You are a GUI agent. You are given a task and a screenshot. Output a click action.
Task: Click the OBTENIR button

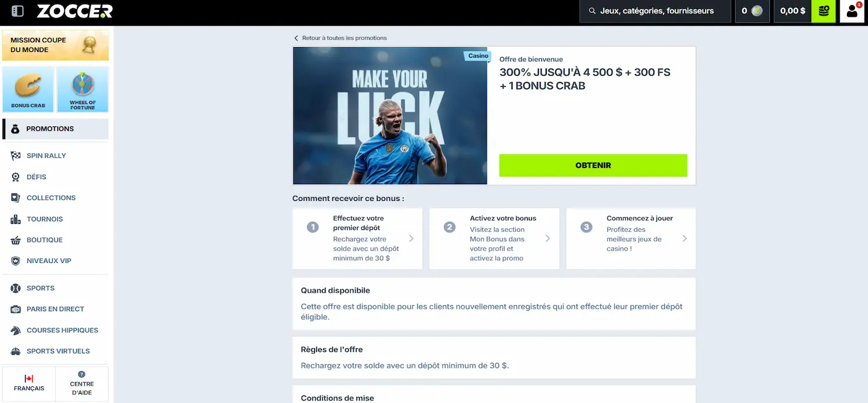click(593, 166)
